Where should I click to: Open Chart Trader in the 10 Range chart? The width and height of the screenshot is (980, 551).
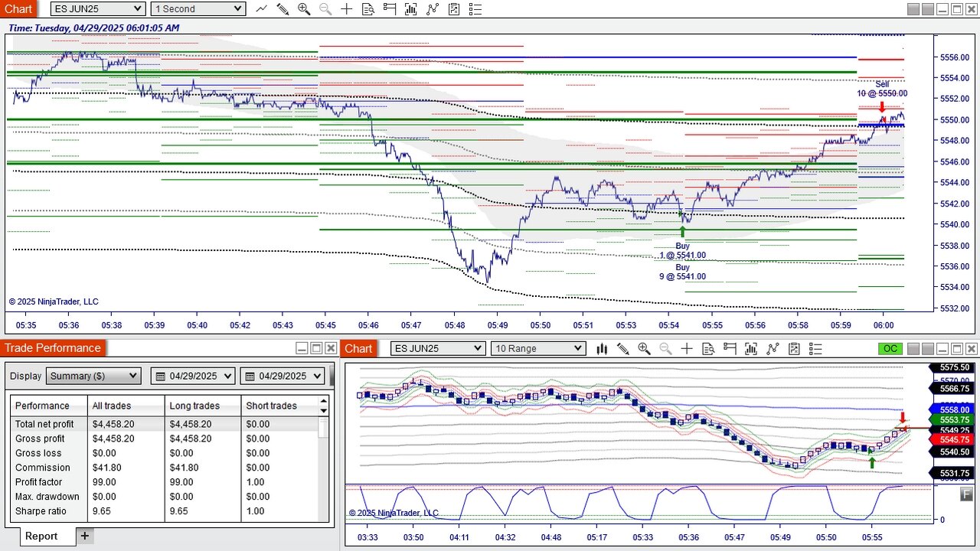click(730, 349)
